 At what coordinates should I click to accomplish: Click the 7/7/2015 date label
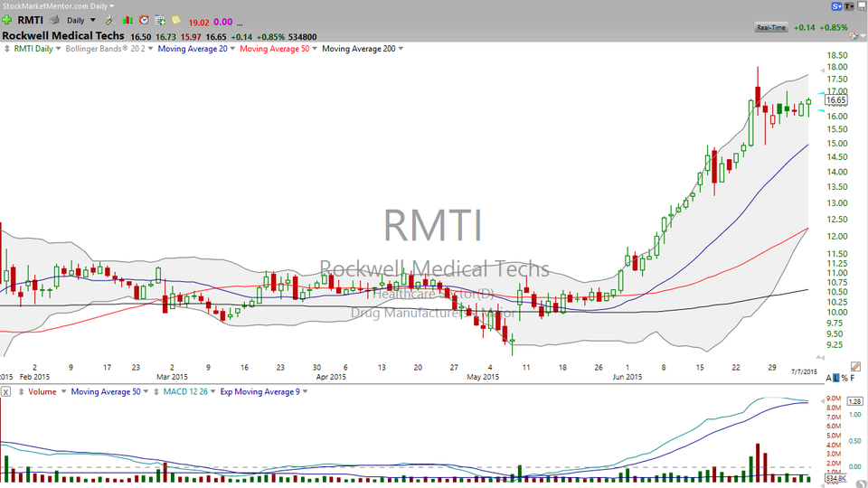[804, 371]
